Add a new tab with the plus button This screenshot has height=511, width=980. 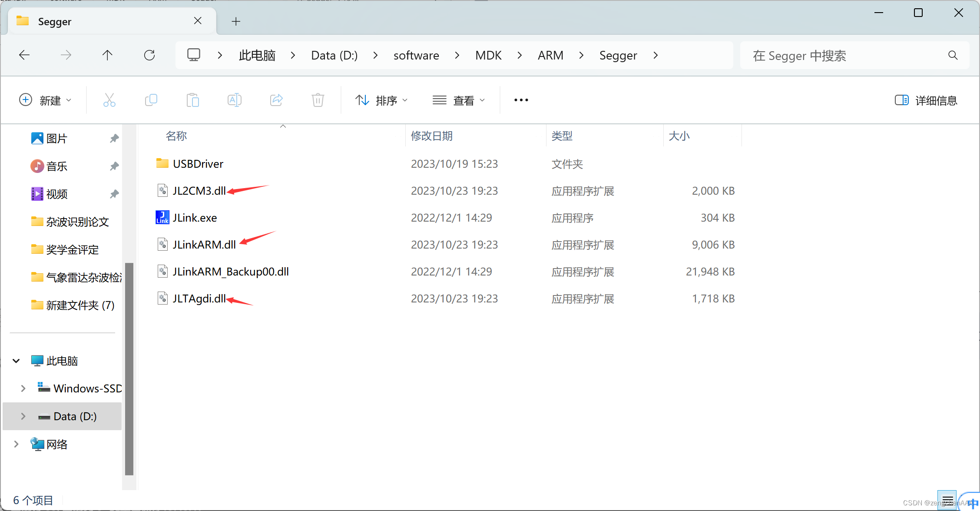click(236, 21)
